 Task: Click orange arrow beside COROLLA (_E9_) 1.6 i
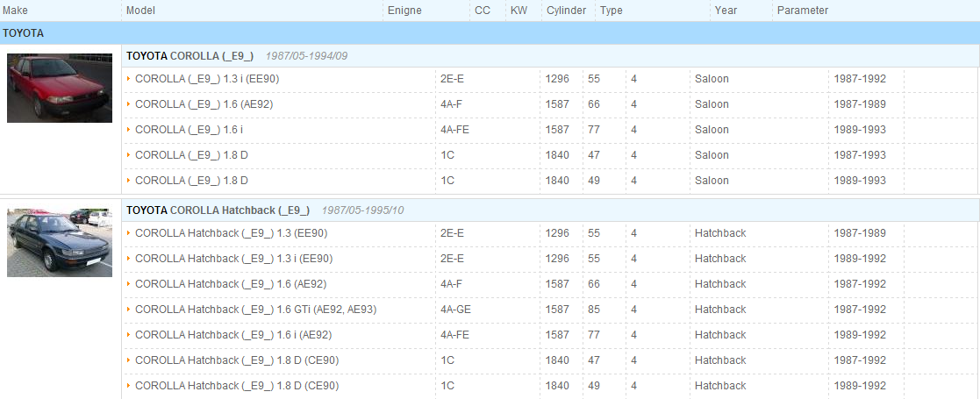(x=129, y=129)
